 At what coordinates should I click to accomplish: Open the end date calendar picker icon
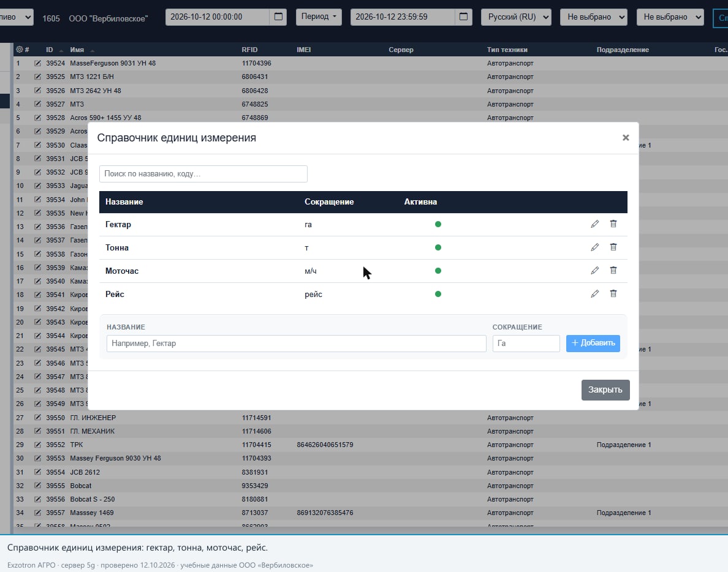(463, 17)
